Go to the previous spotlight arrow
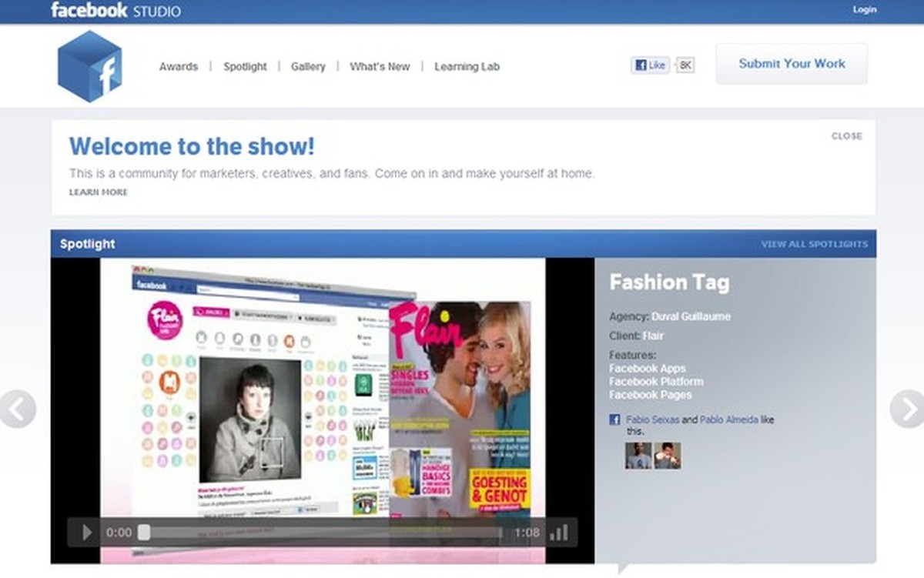 point(17,409)
